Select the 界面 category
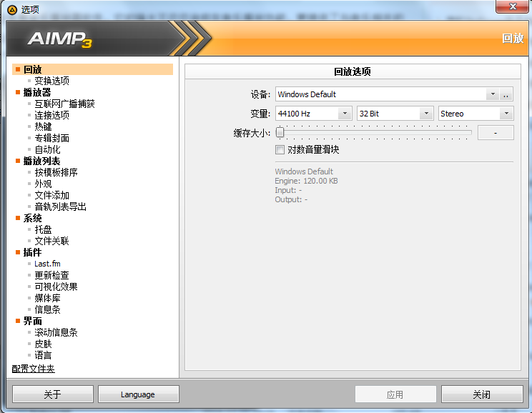 [x=33, y=321]
